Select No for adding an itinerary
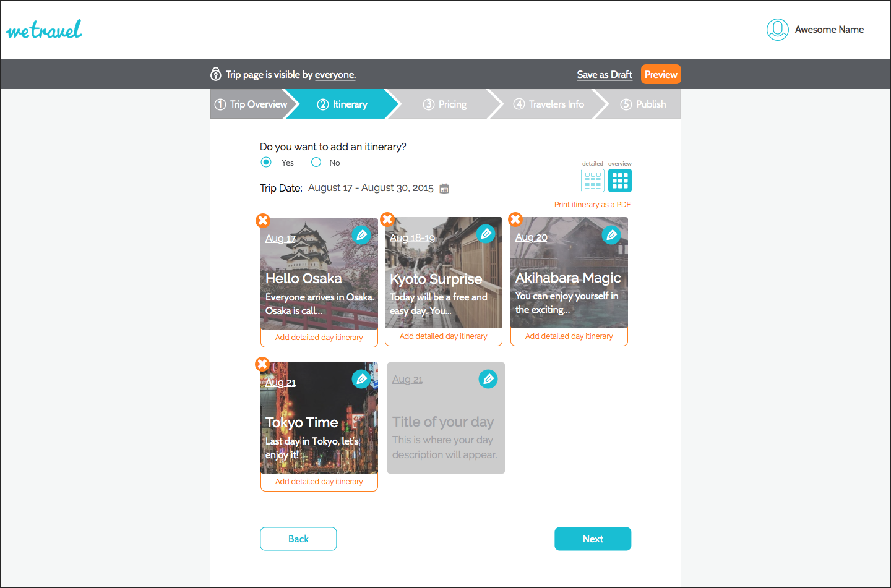 (x=316, y=163)
